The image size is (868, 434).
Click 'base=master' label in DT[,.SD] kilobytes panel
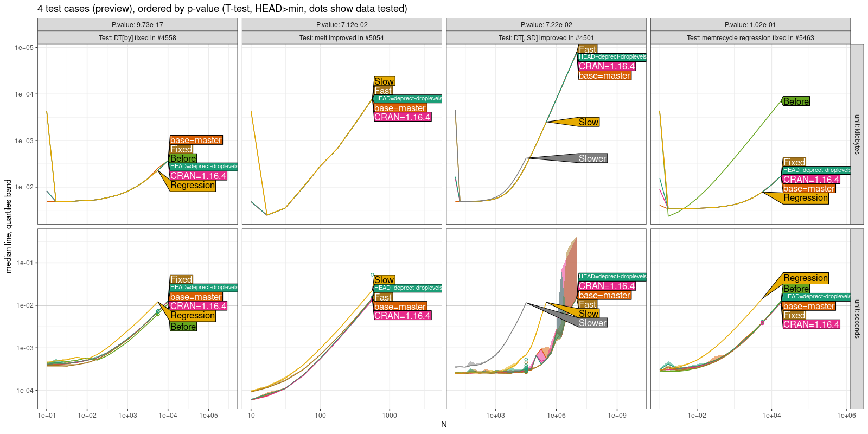[604, 76]
